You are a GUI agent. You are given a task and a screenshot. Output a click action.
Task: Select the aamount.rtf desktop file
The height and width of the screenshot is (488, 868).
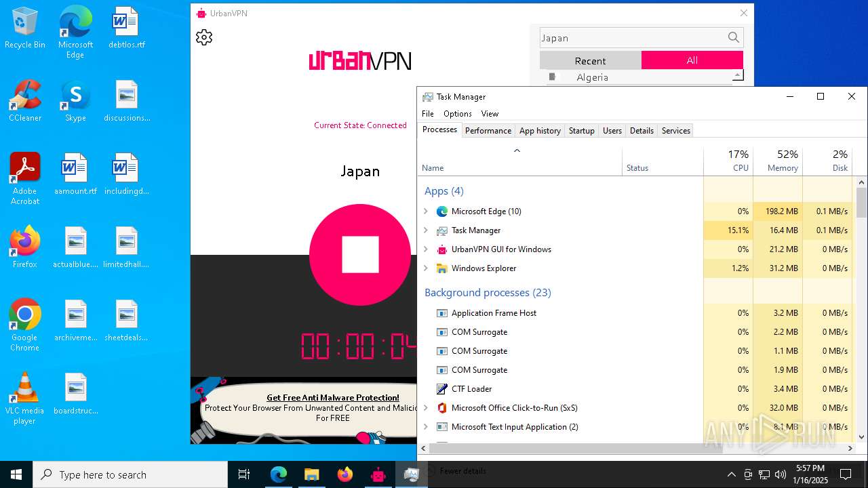[x=75, y=175]
